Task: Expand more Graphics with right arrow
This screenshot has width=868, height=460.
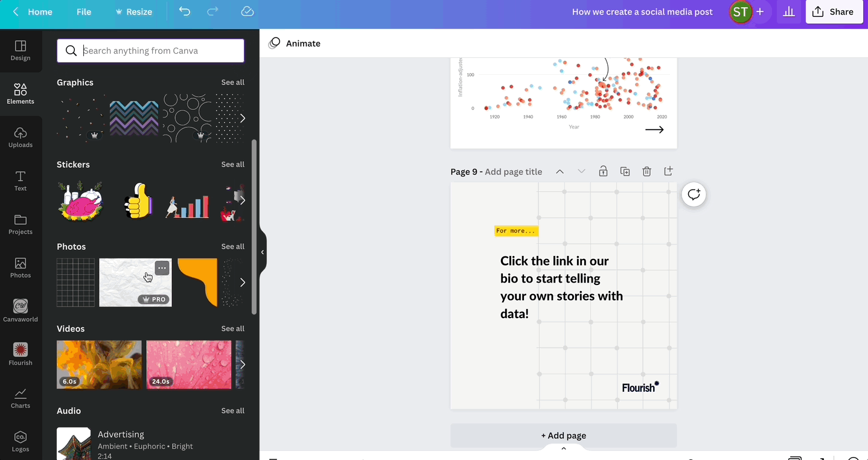Action: click(x=242, y=118)
